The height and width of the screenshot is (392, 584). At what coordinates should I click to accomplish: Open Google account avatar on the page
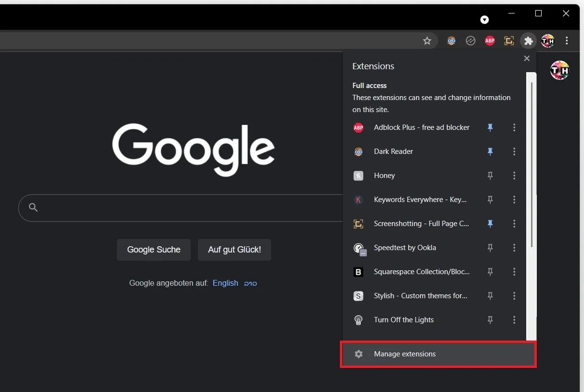(560, 71)
